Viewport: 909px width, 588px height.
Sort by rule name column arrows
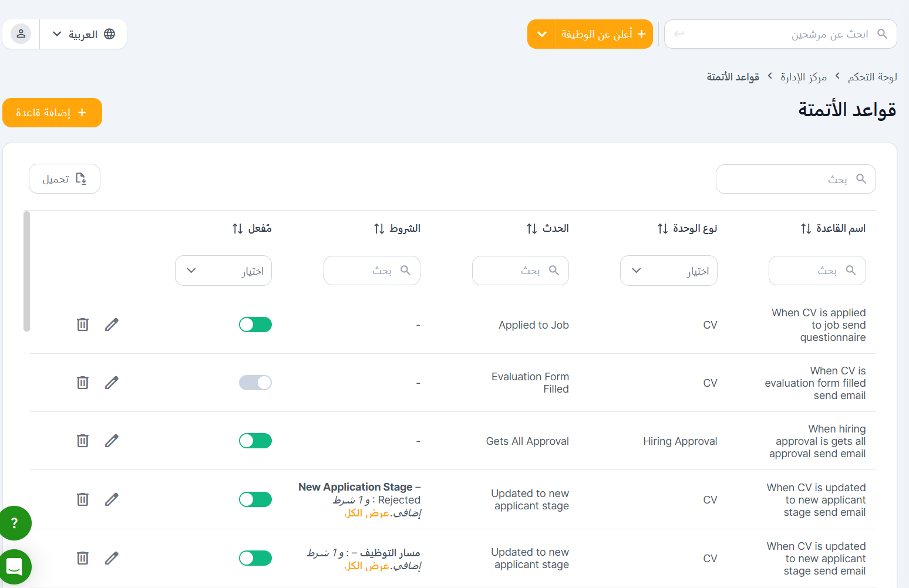pos(806,228)
